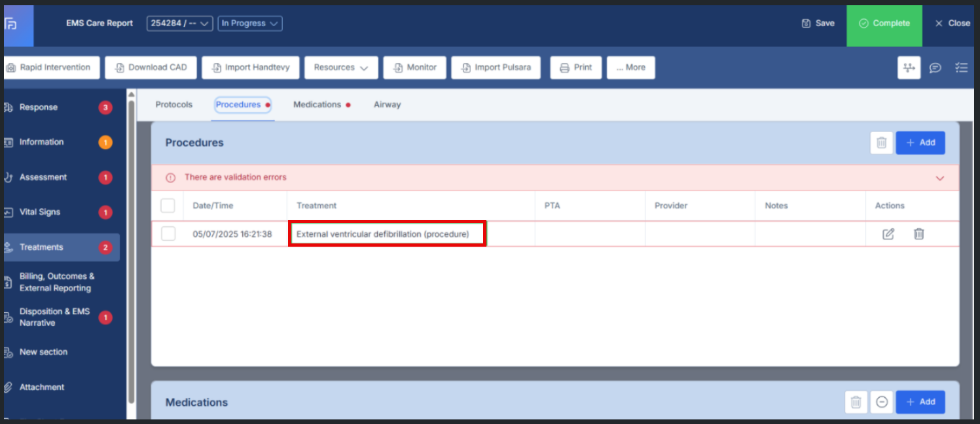Open Vital Signs section in sidebar
980x424 pixels.
(x=40, y=212)
